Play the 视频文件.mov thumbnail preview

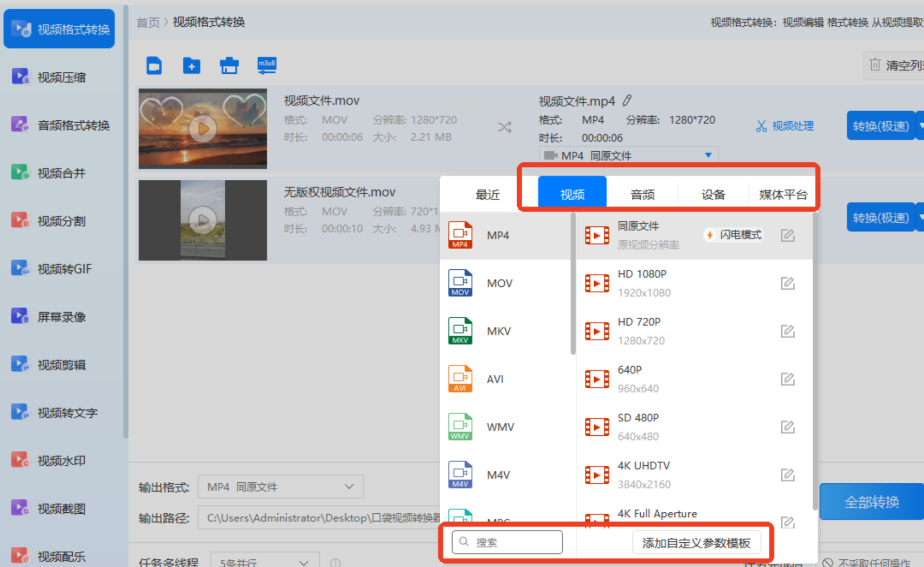[203, 128]
